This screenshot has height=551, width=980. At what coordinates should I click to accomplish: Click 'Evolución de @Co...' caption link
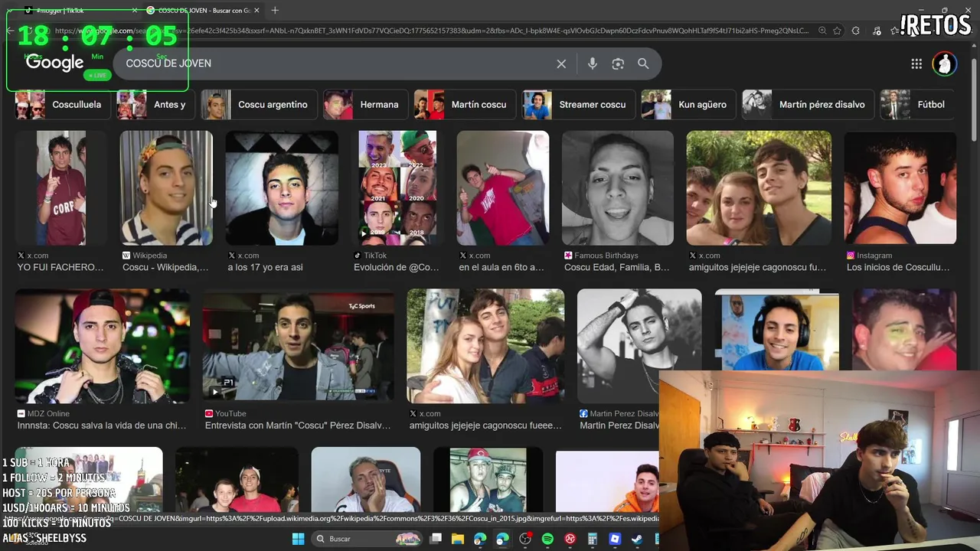pos(397,267)
